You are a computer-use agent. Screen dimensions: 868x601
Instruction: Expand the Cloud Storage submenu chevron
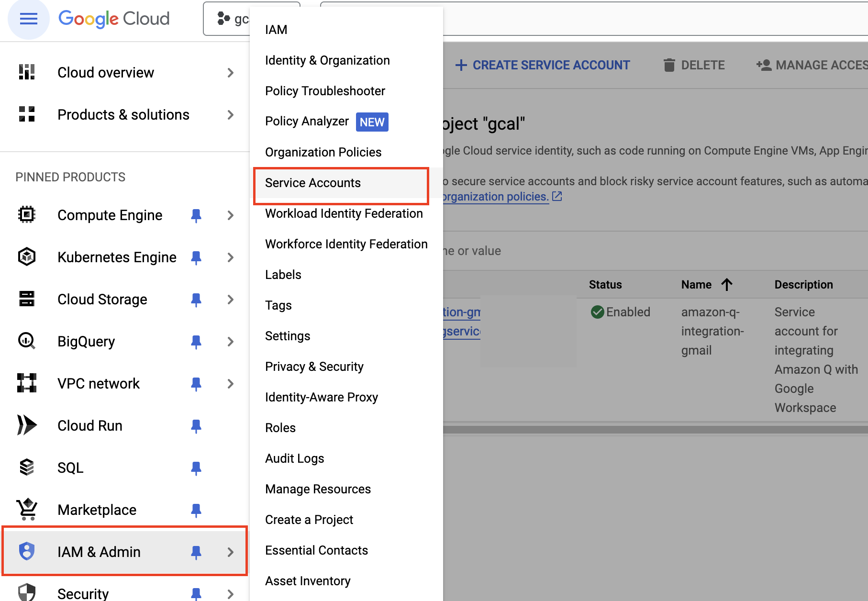(x=231, y=300)
